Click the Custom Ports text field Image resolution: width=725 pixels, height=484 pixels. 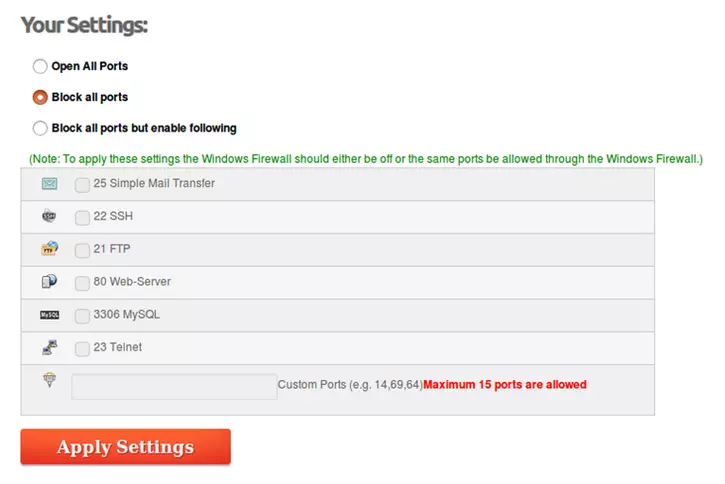(174, 386)
